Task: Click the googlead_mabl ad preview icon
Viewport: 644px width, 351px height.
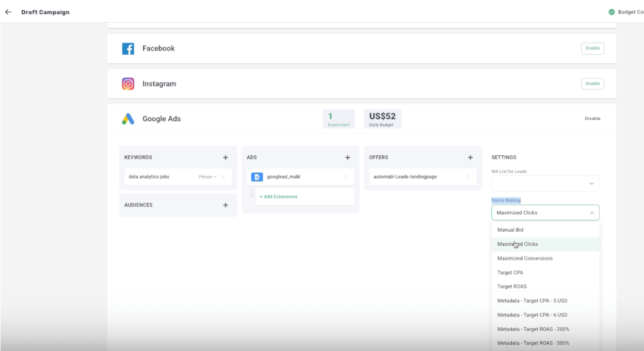Action: [x=257, y=178]
